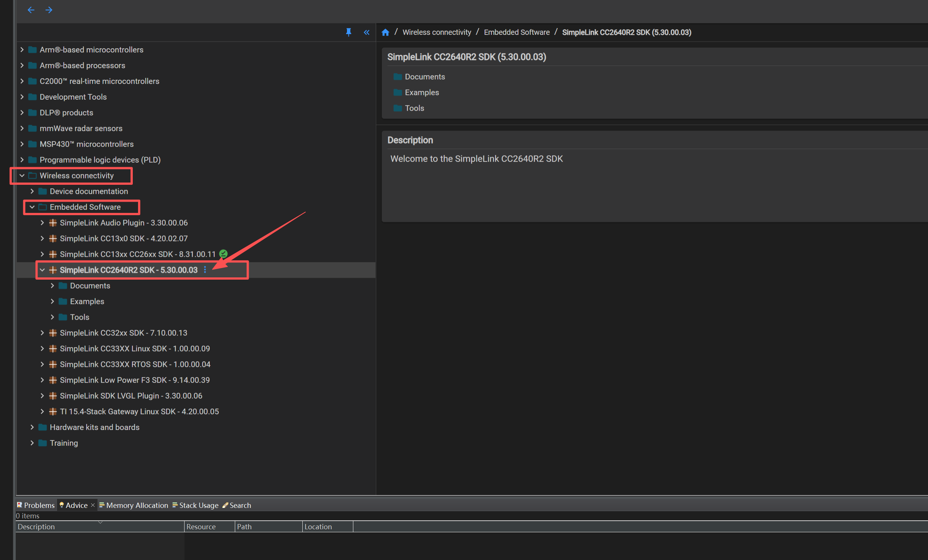Select MSP430 microcontrollers tree item
The height and width of the screenshot is (560, 928).
point(86,144)
